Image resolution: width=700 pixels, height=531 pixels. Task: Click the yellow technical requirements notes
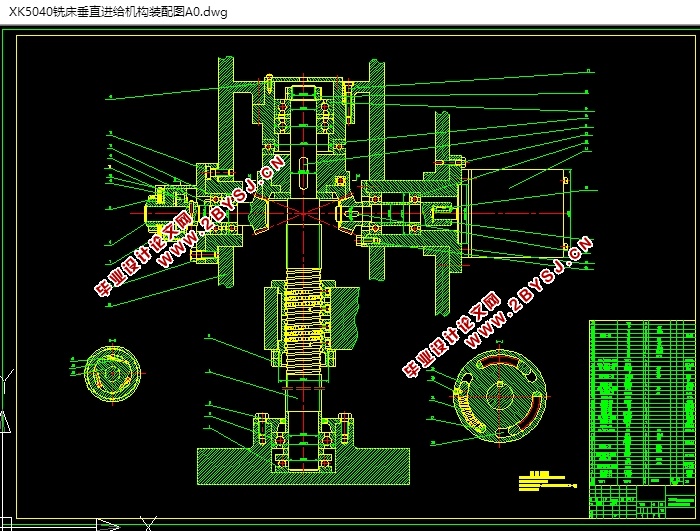point(544,481)
